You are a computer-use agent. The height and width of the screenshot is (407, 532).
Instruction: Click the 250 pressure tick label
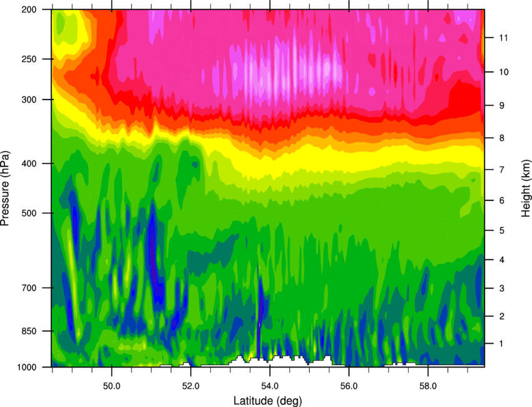(x=29, y=59)
